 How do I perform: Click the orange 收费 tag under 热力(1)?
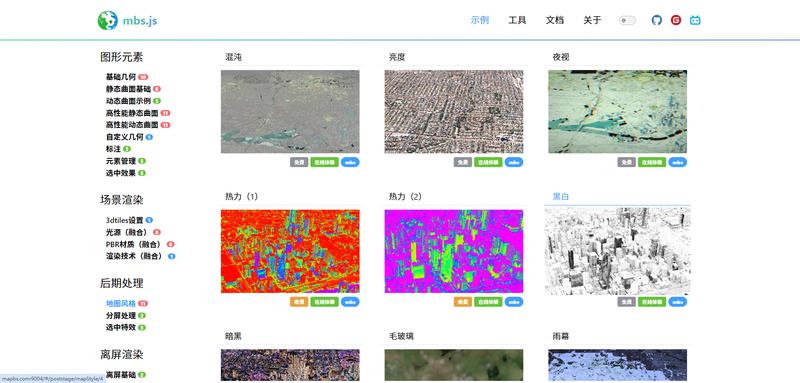point(299,302)
